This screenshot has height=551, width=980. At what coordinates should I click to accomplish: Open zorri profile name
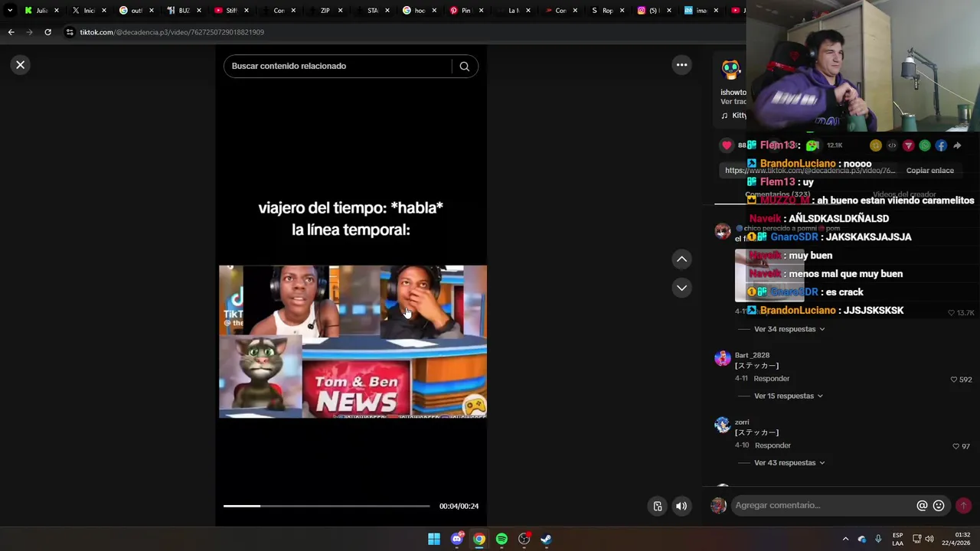[742, 422]
